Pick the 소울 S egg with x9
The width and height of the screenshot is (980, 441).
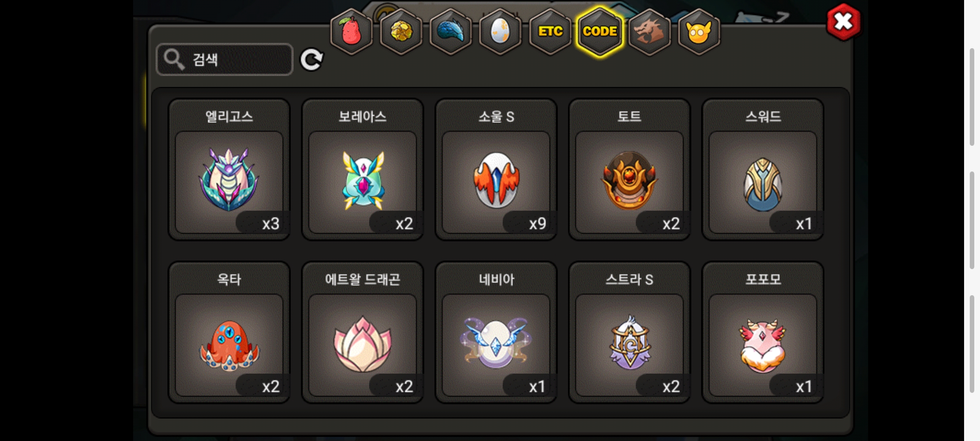click(496, 169)
